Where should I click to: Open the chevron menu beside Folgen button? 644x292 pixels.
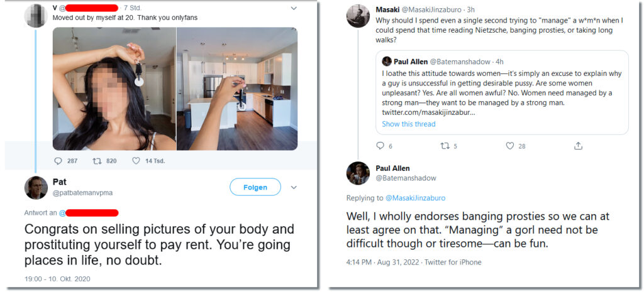[294, 187]
